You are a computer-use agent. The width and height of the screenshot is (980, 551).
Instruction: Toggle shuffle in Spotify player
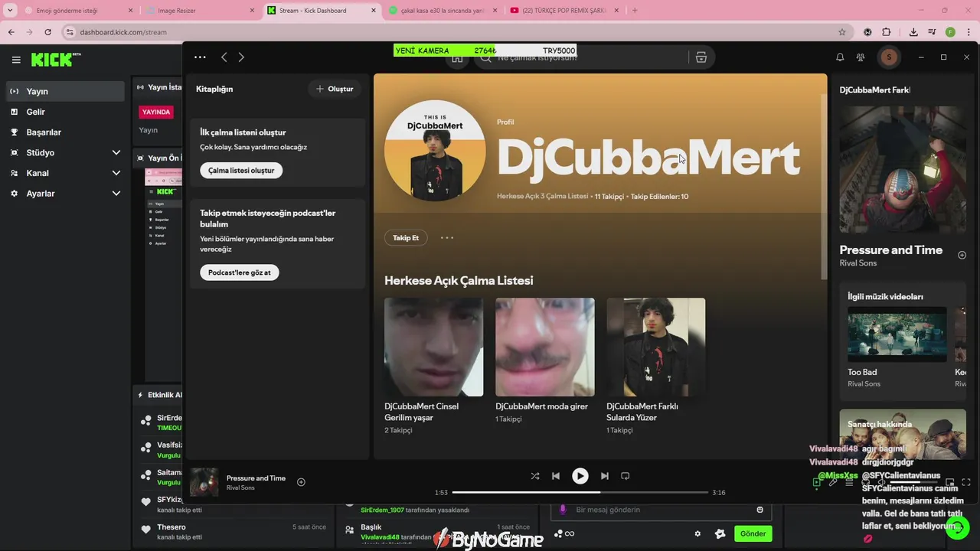[535, 476]
